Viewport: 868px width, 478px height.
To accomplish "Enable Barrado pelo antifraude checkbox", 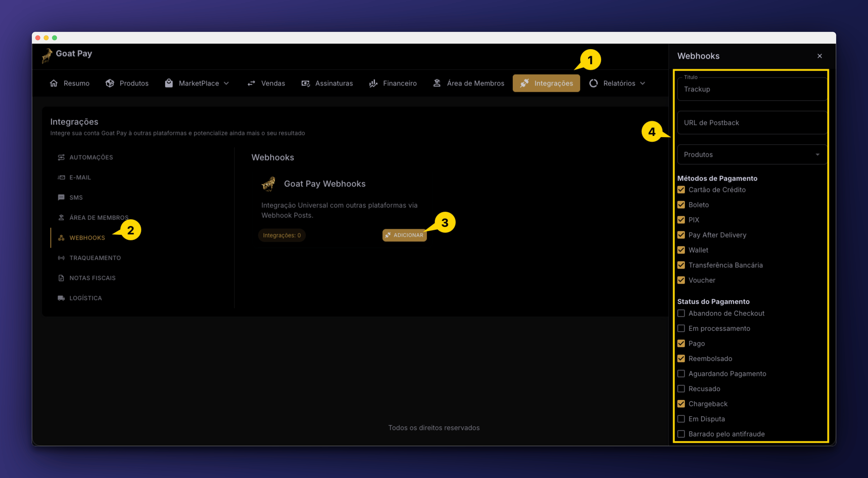I will 681,434.
